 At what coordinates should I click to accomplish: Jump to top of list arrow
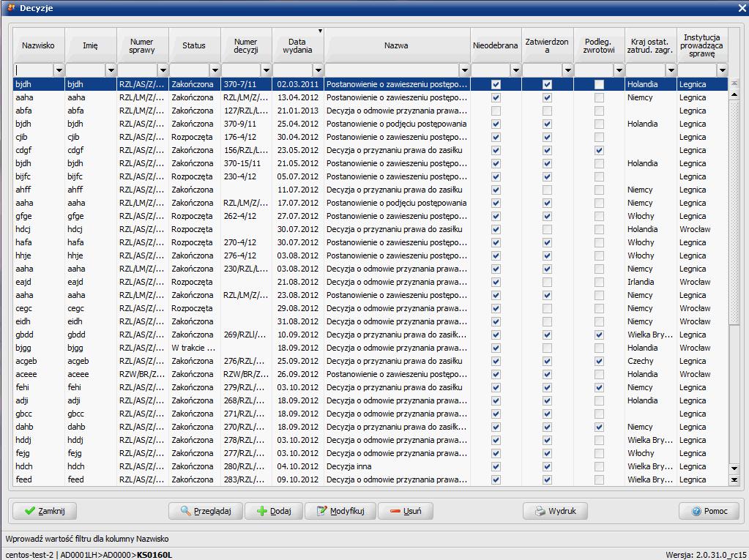(x=734, y=83)
